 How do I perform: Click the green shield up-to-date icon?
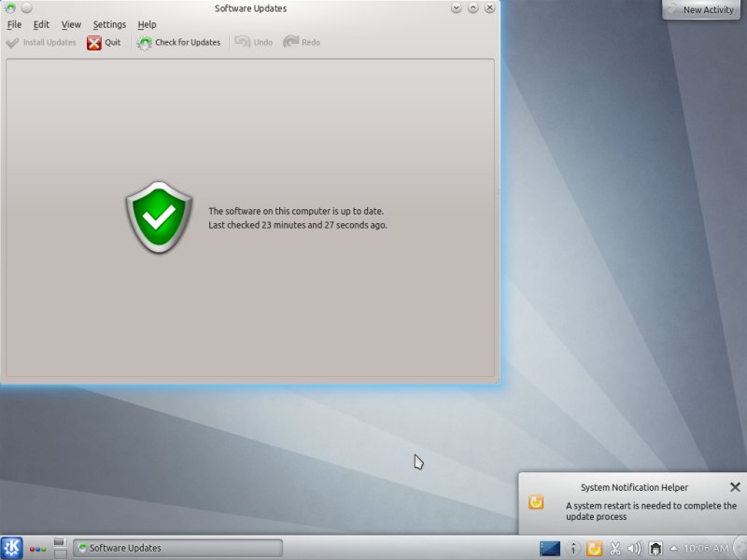(x=159, y=217)
